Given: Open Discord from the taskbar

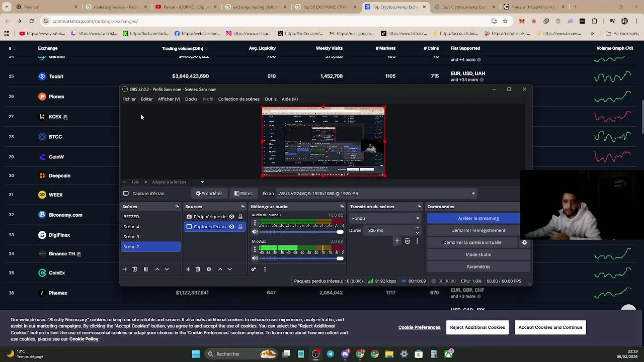Looking at the screenshot, I should (x=345, y=354).
